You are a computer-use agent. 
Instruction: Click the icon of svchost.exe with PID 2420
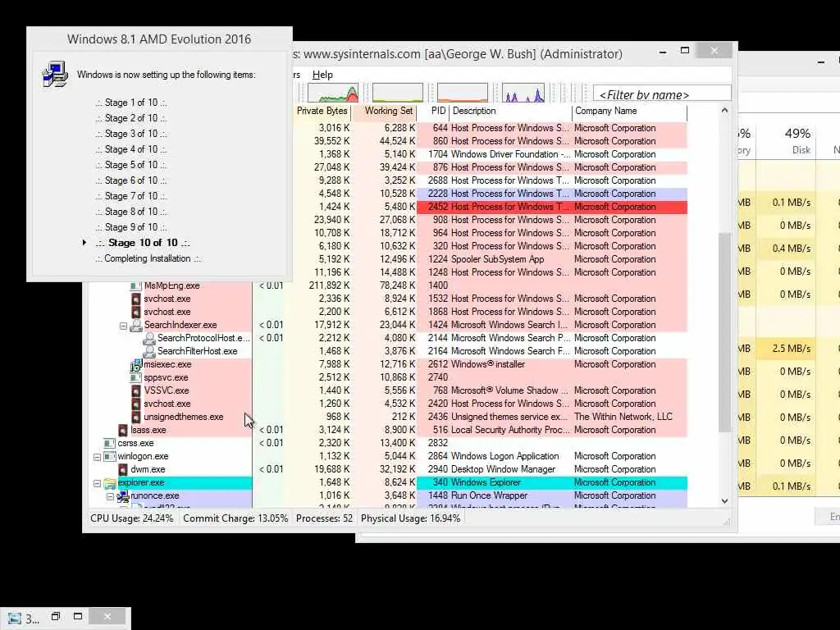tap(136, 404)
